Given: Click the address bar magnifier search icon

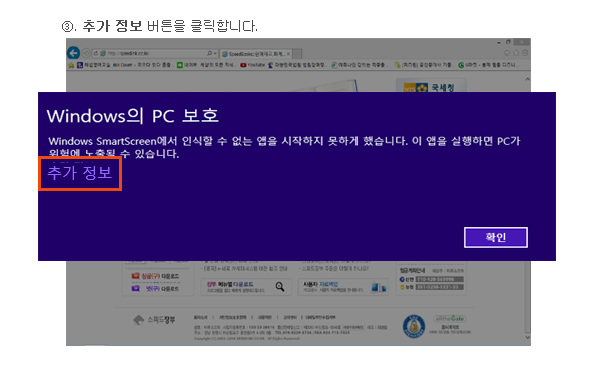Looking at the screenshot, I should click(210, 53).
